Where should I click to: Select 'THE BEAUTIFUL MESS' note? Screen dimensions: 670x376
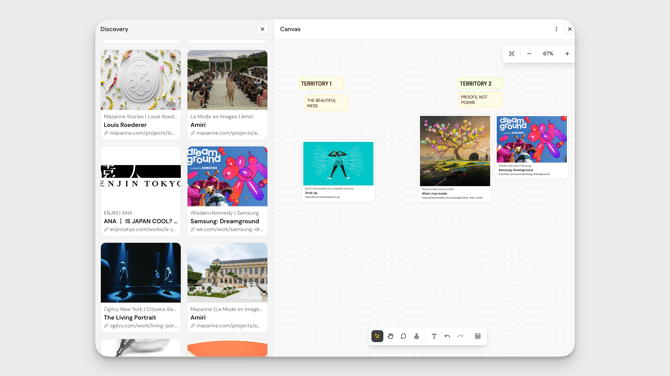point(326,103)
